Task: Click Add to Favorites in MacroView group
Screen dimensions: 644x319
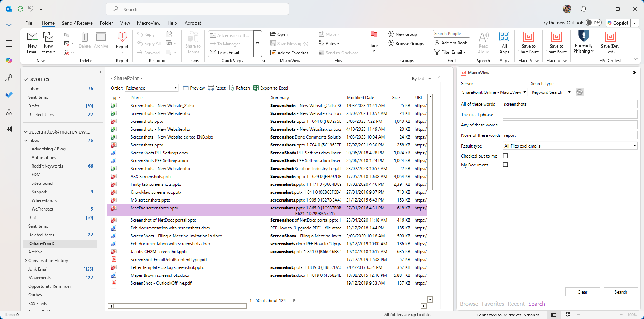Action: (289, 53)
